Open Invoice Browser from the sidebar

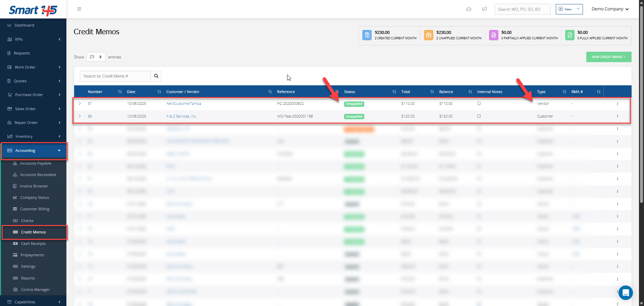(34, 186)
